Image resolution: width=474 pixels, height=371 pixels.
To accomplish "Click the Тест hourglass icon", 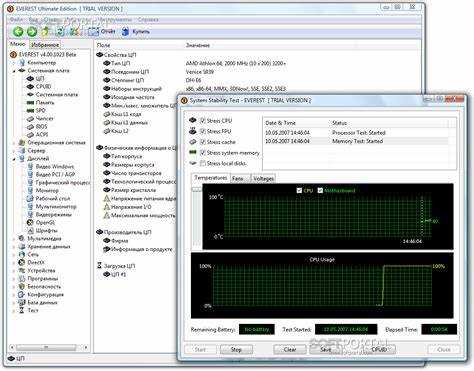I will click(22, 311).
